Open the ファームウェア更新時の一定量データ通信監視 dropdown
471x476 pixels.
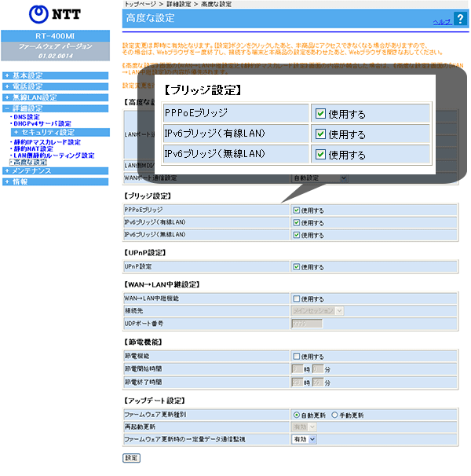click(x=304, y=439)
